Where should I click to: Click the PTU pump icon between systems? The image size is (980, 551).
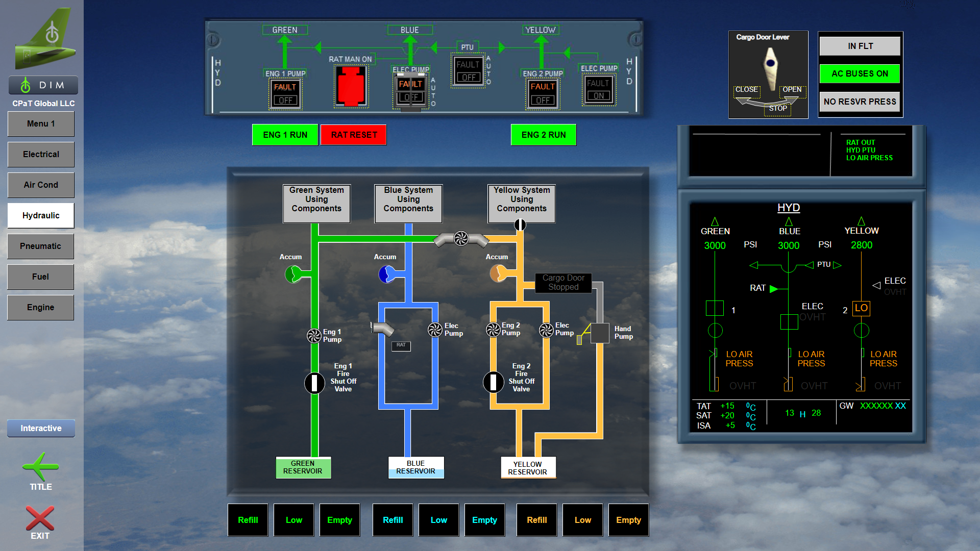click(461, 238)
